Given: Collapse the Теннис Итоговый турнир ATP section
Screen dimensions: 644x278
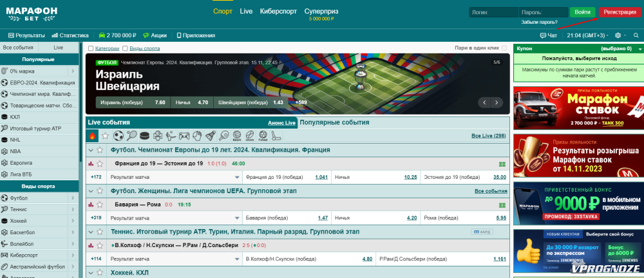Looking at the screenshot, I should point(91,232).
